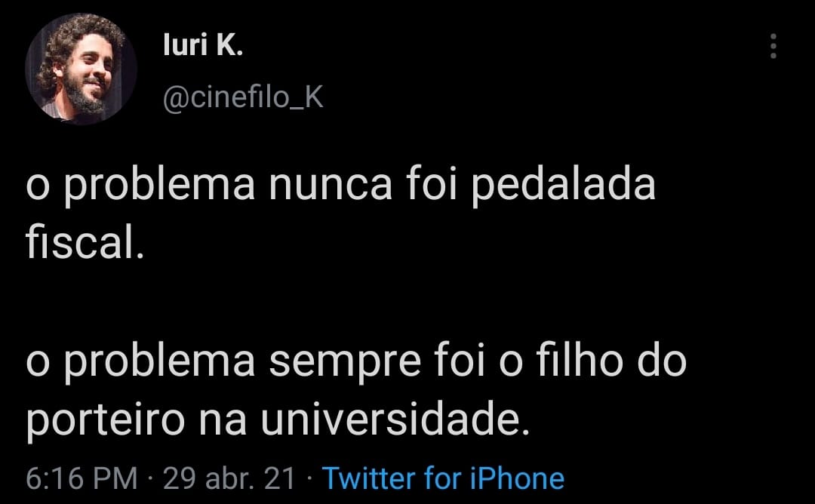Click the word "fiscal." in the tweet
The image size is (815, 504).
(84, 244)
